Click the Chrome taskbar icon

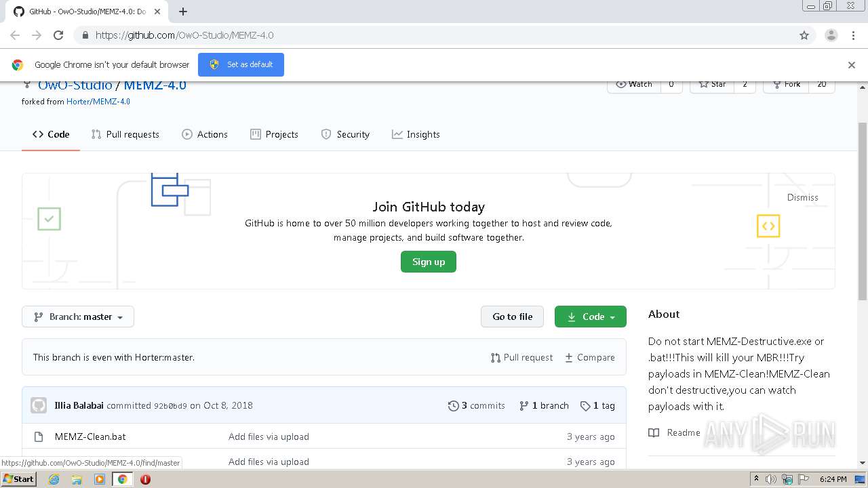(122, 479)
